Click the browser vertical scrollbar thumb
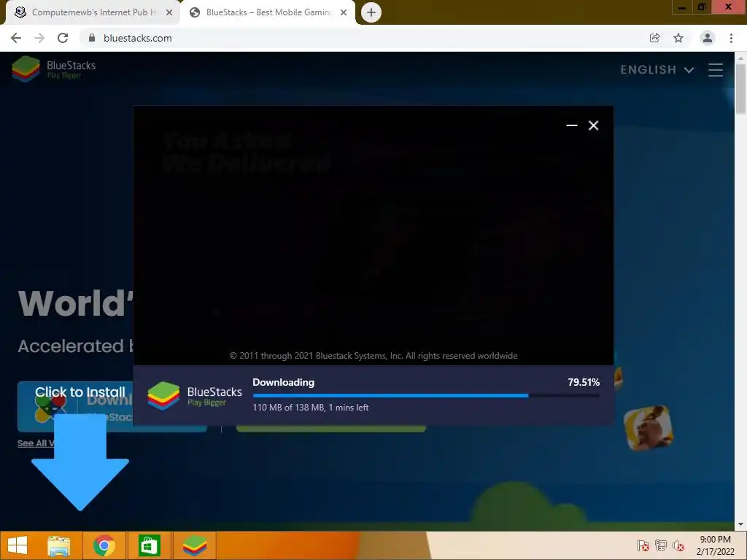Screen dimensions: 747x560 pos(740,88)
